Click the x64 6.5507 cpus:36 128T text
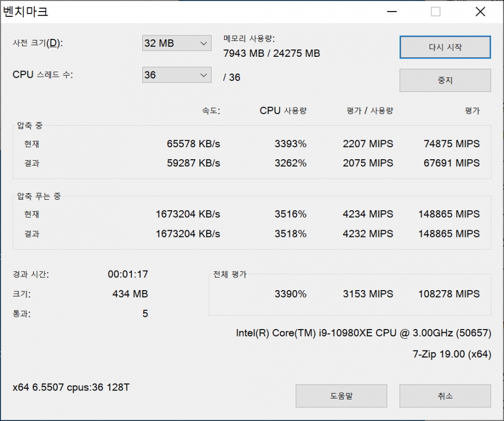This screenshot has height=421, width=504. point(71,388)
